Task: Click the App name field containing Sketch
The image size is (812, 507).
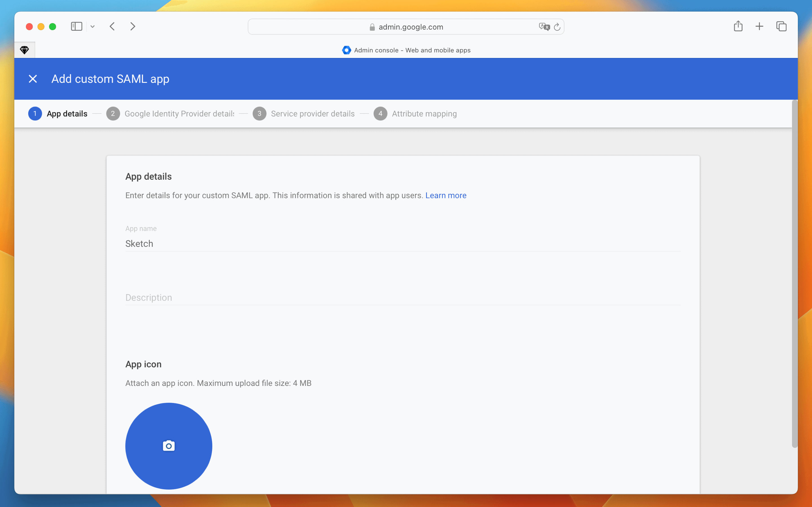Action: pos(403,243)
